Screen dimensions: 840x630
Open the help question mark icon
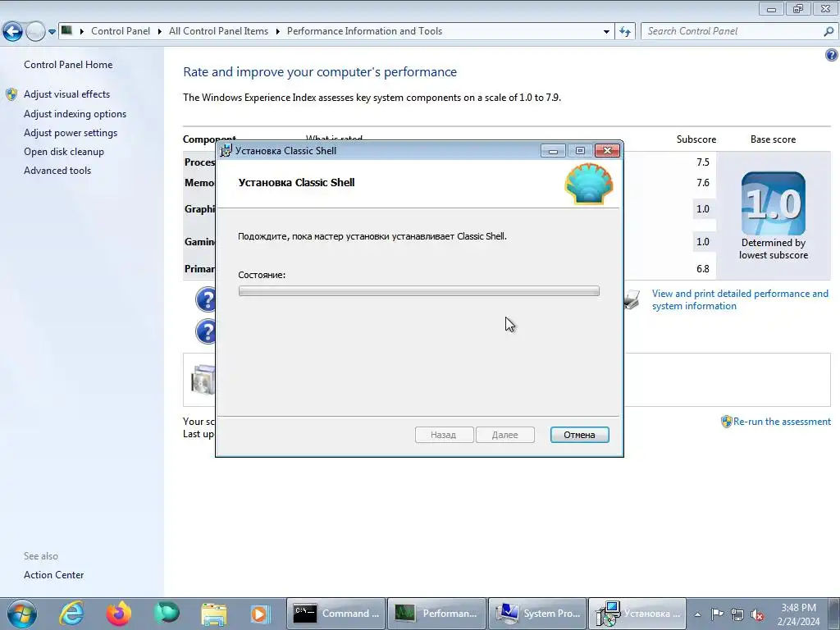[x=832, y=55]
